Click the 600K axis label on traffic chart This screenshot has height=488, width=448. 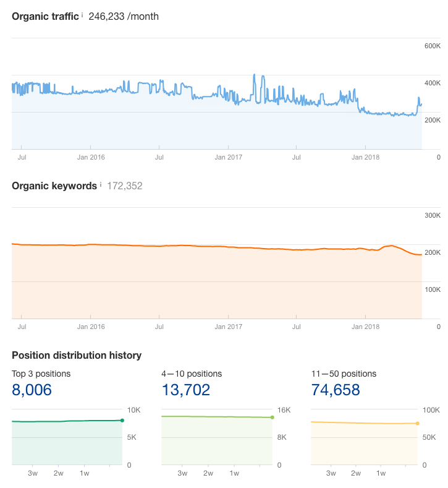coord(433,46)
